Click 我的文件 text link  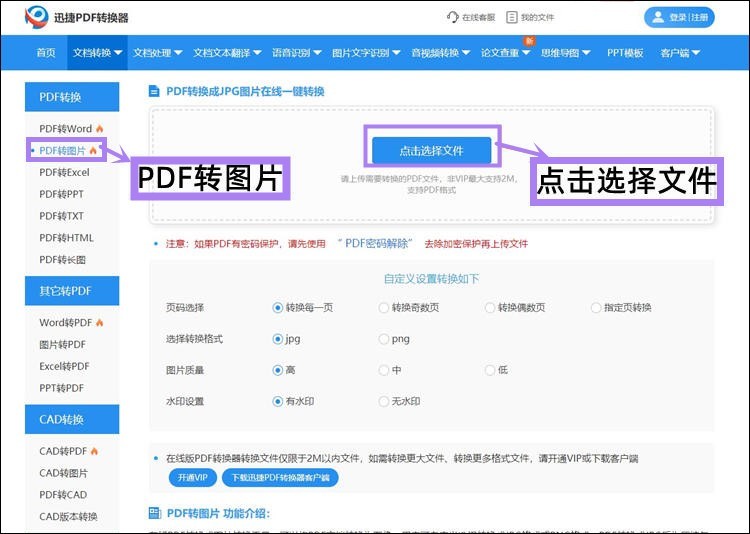537,17
